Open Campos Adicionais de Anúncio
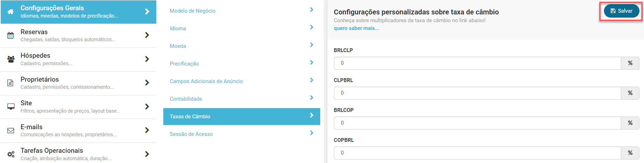644x163 pixels. tap(206, 81)
